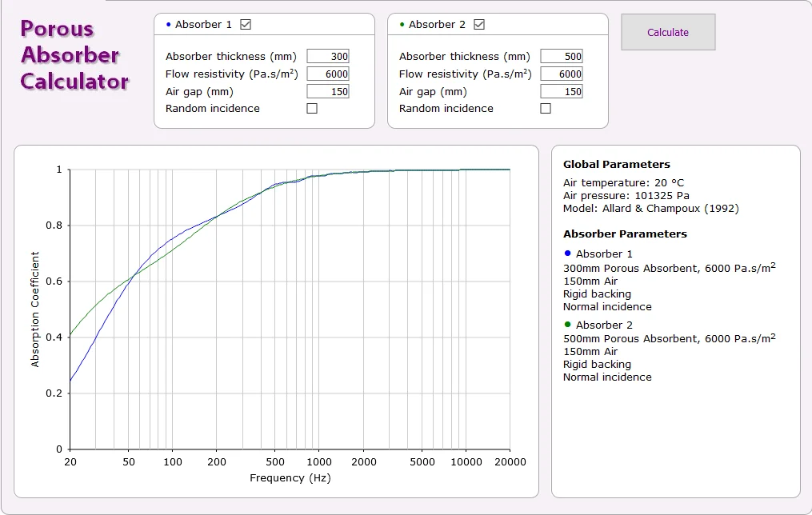The height and width of the screenshot is (515, 812).
Task: Enable Random incidence for Absorber 2
Action: pyautogui.click(x=546, y=108)
